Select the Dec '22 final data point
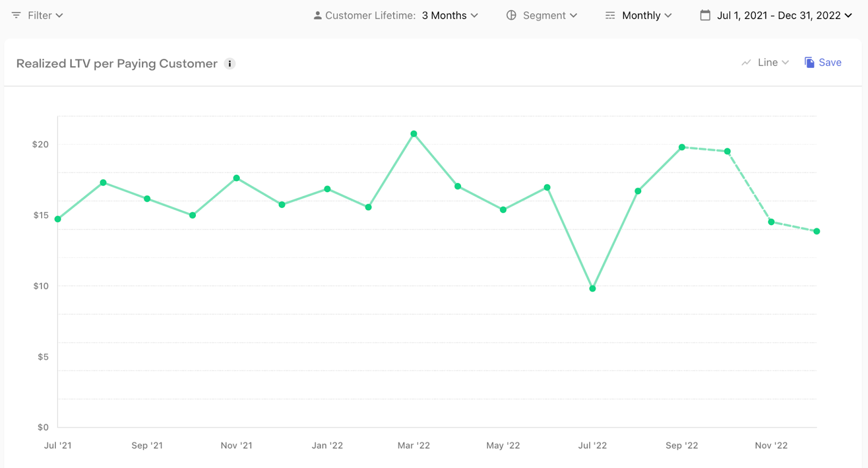Image resolution: width=868 pixels, height=468 pixels. pyautogui.click(x=816, y=231)
